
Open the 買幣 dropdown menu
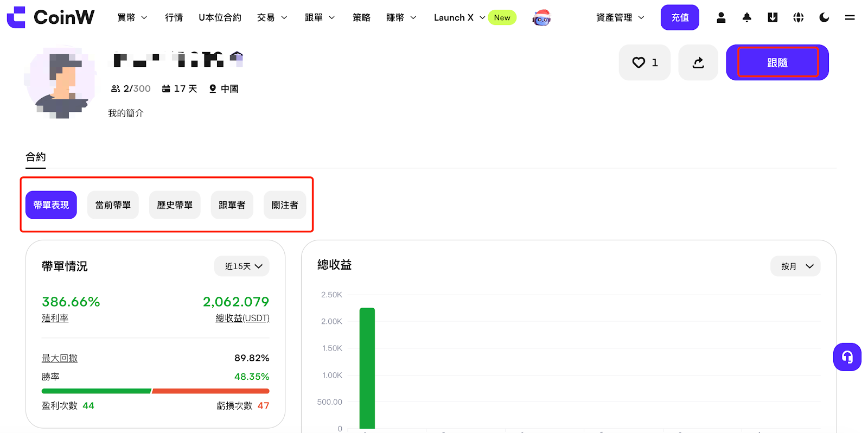(132, 17)
